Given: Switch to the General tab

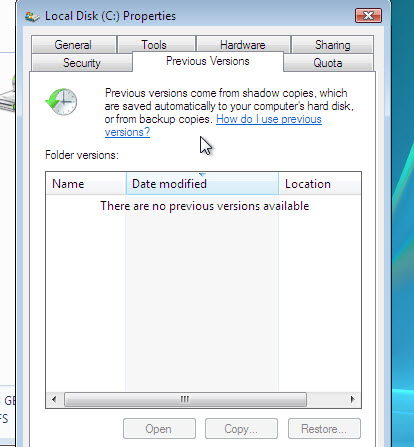Looking at the screenshot, I should coord(74,45).
